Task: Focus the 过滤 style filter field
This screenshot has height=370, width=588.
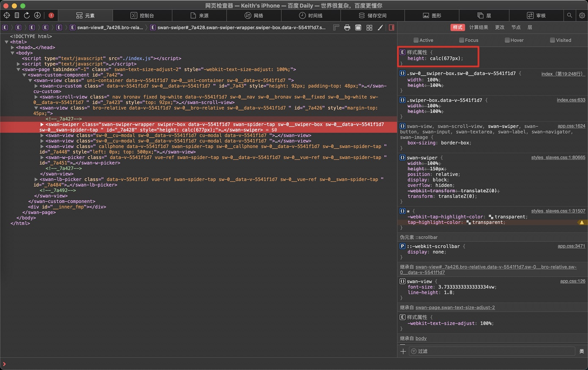Action: tap(492, 351)
